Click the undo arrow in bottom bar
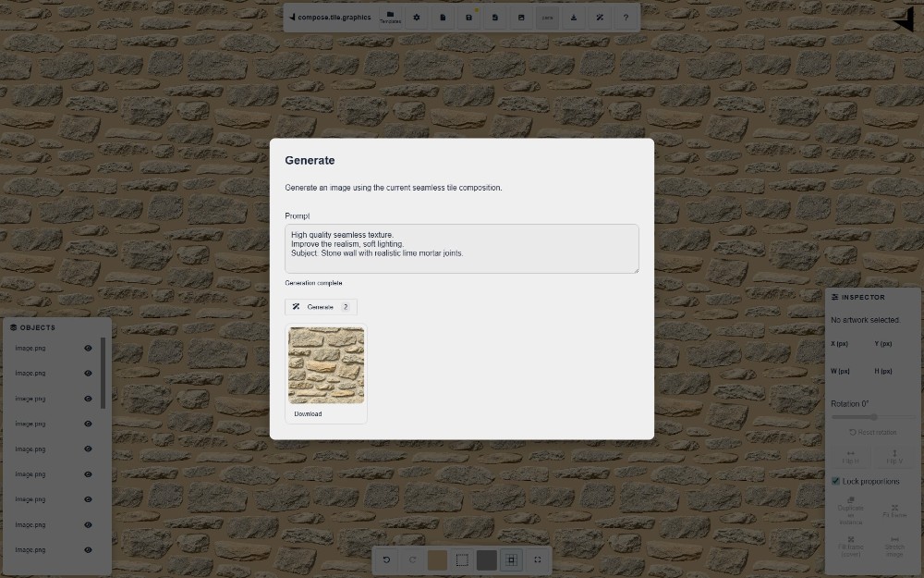This screenshot has width=924, height=578. click(x=386, y=560)
